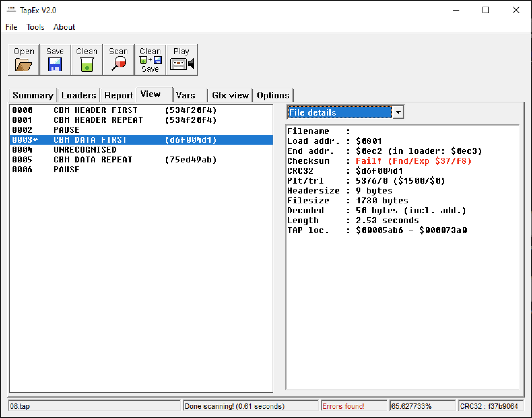Click the Clean + Save toolbar button

tap(150, 60)
